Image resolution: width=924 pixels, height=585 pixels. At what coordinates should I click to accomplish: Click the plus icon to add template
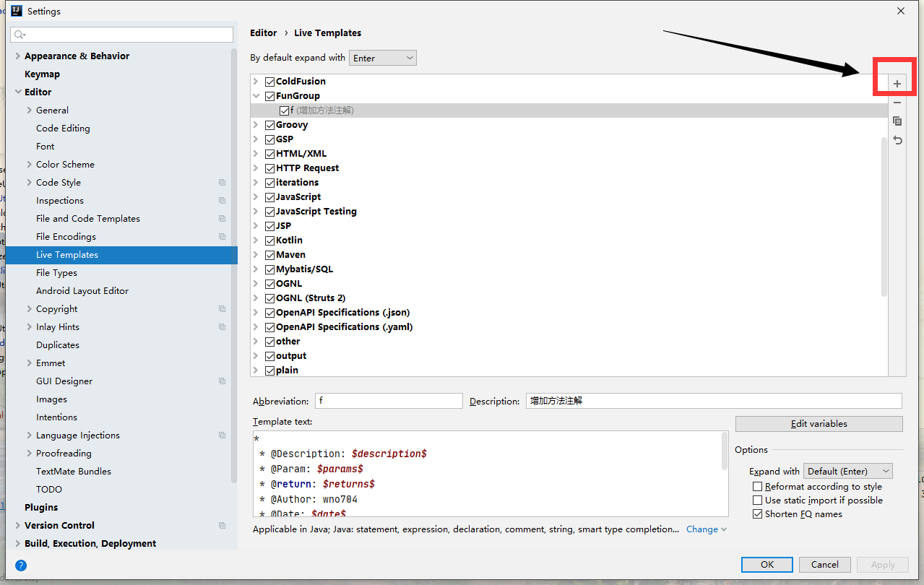tap(897, 84)
